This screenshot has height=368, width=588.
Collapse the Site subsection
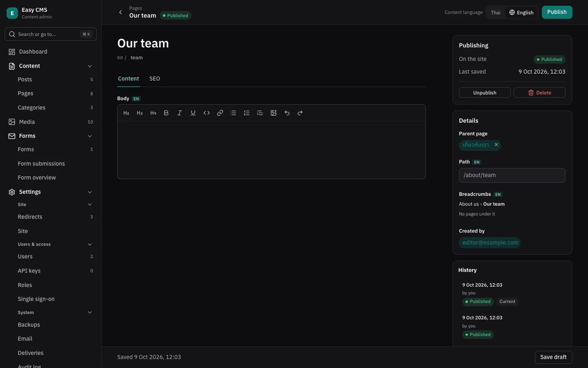click(90, 204)
